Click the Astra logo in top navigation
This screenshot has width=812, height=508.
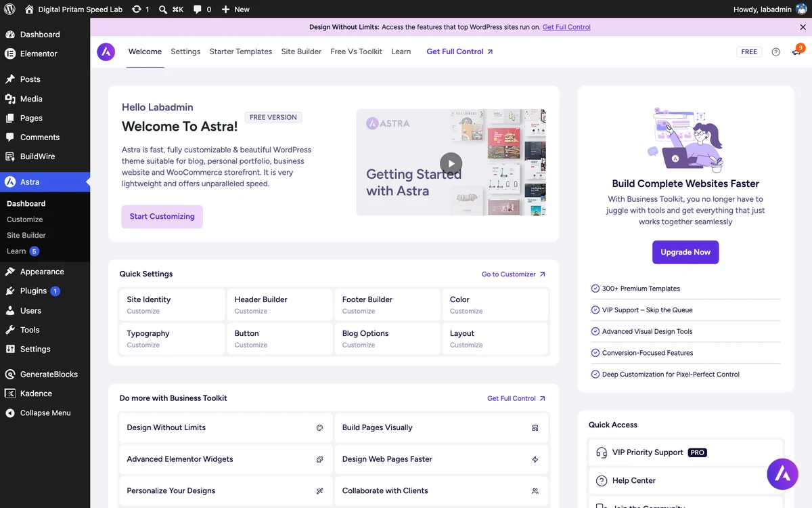click(106, 51)
